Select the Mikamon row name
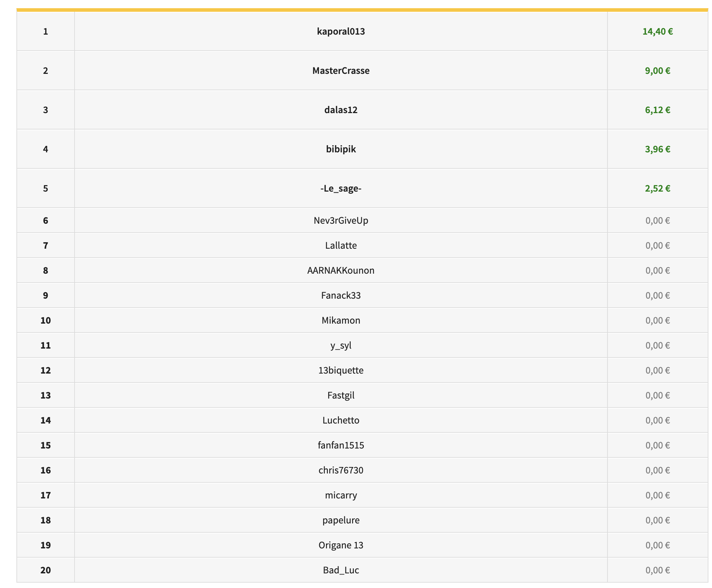The image size is (712, 588). pos(341,320)
